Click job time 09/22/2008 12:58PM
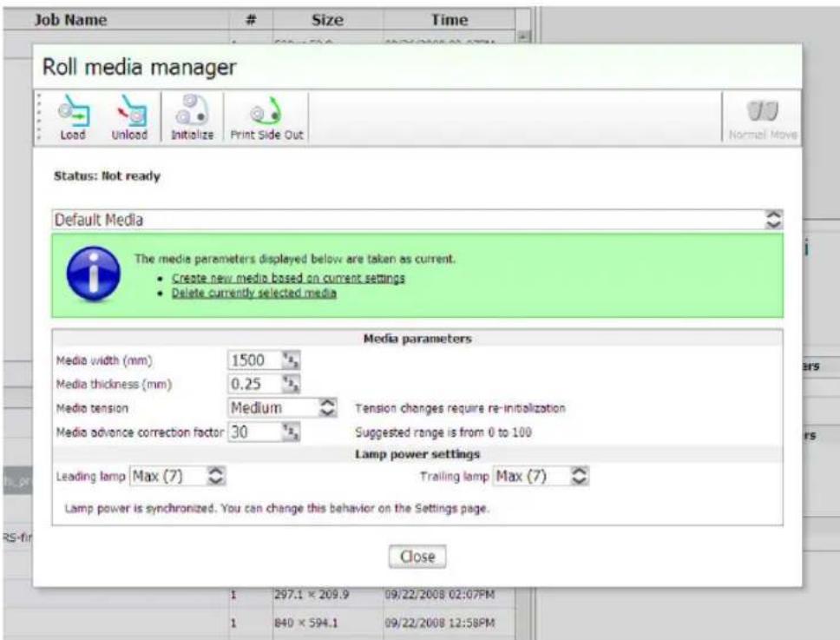Image resolution: width=840 pixels, height=640 pixels. coord(439,623)
